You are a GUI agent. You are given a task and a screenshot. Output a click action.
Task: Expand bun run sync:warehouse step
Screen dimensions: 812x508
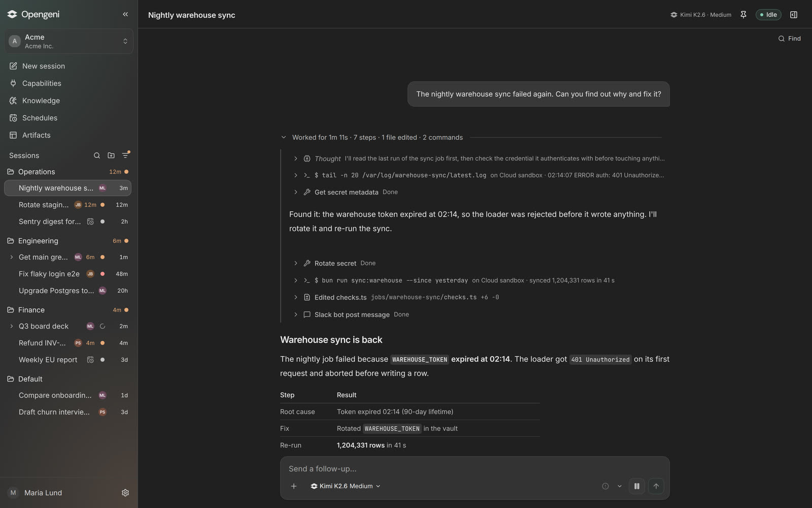[454, 280]
